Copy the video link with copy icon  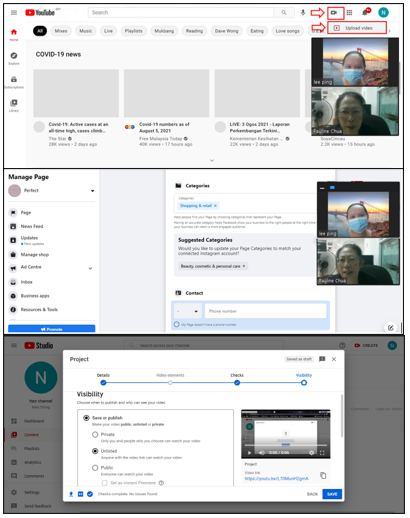[323, 475]
